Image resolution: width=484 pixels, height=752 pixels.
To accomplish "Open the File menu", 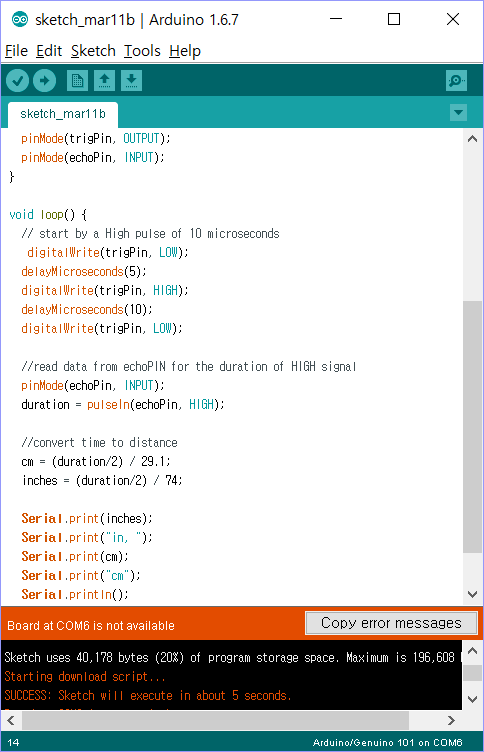I will point(16,51).
